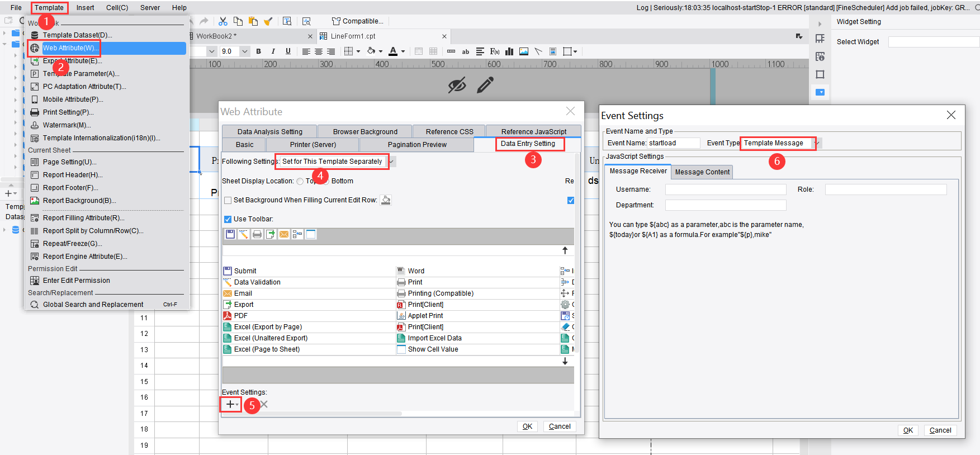This screenshot has height=455, width=980.
Task: Click Cancel in the Event Settings dialog
Action: click(940, 430)
